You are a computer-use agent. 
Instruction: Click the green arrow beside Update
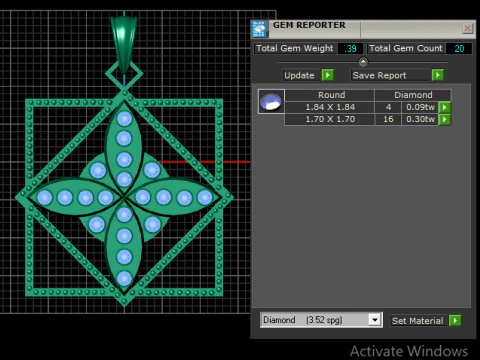[x=328, y=75]
